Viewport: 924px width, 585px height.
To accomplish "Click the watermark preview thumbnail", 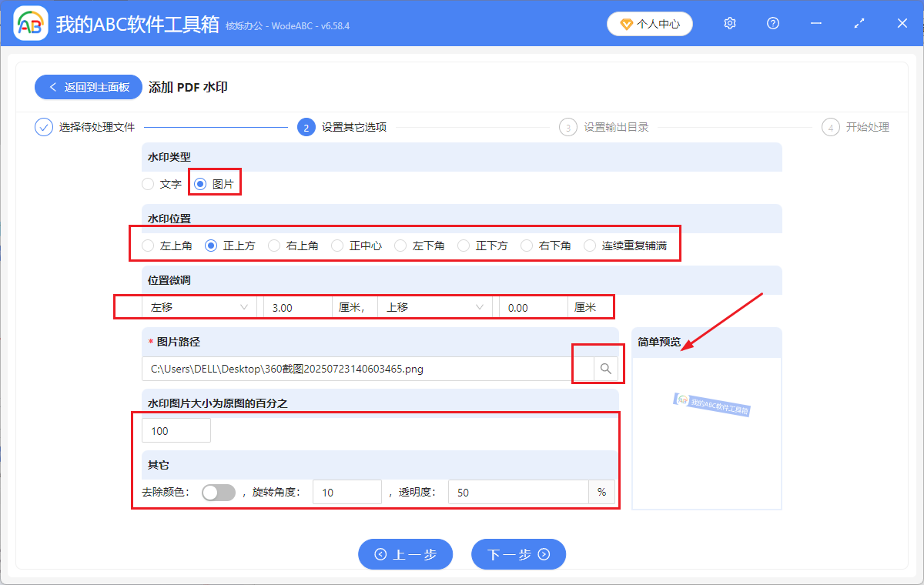I will (x=711, y=403).
